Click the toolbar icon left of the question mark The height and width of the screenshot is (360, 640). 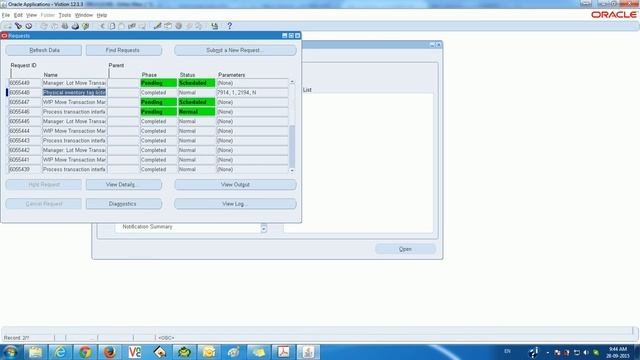215,26
